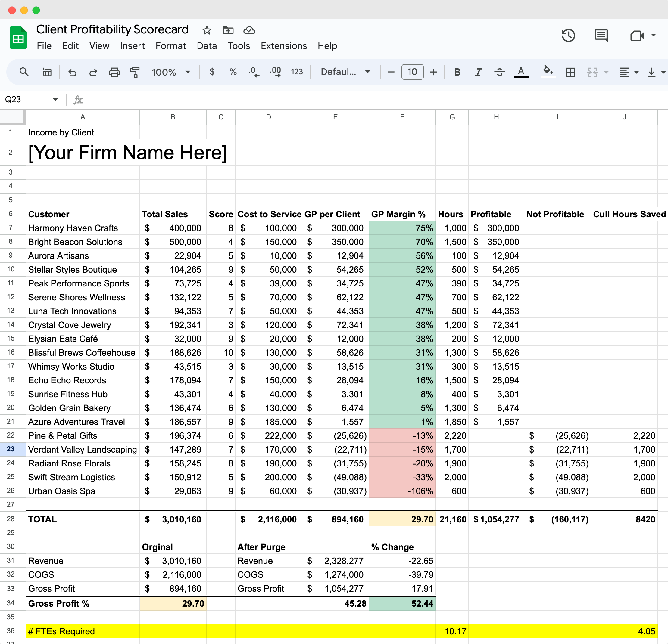
Task: Open the Format menu
Action: (170, 46)
